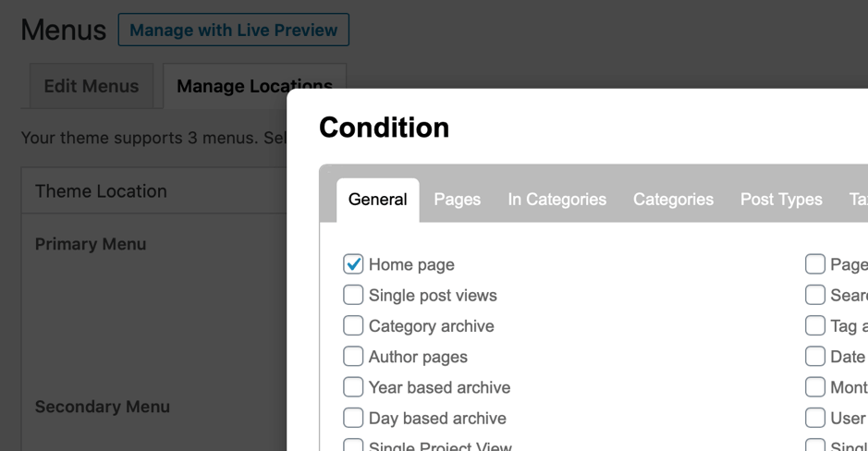
Task: Click Manage with Live Preview button
Action: 234,30
